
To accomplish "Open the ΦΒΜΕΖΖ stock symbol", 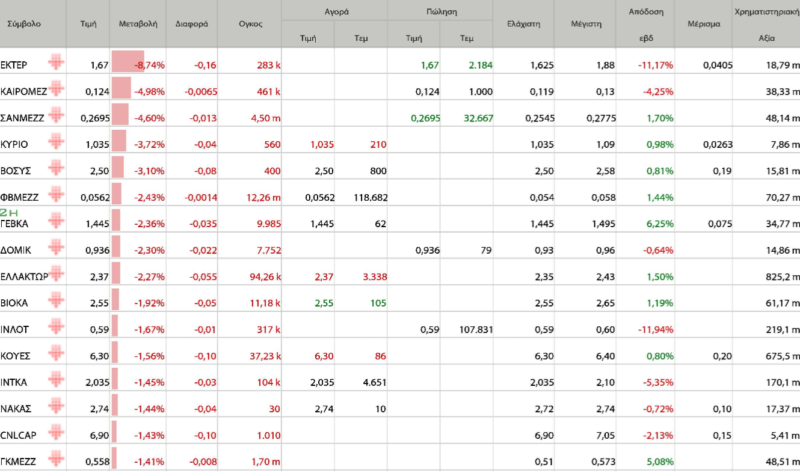I will pos(19,197).
